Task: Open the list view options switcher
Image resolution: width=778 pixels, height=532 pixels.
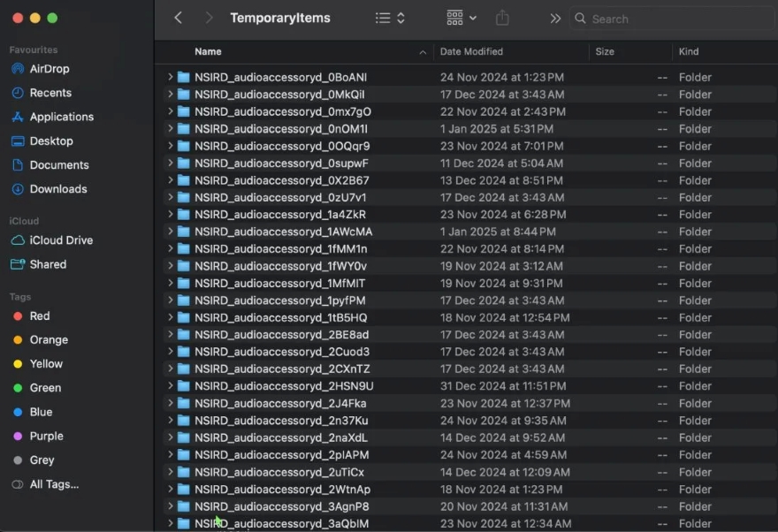Action: tap(390, 18)
